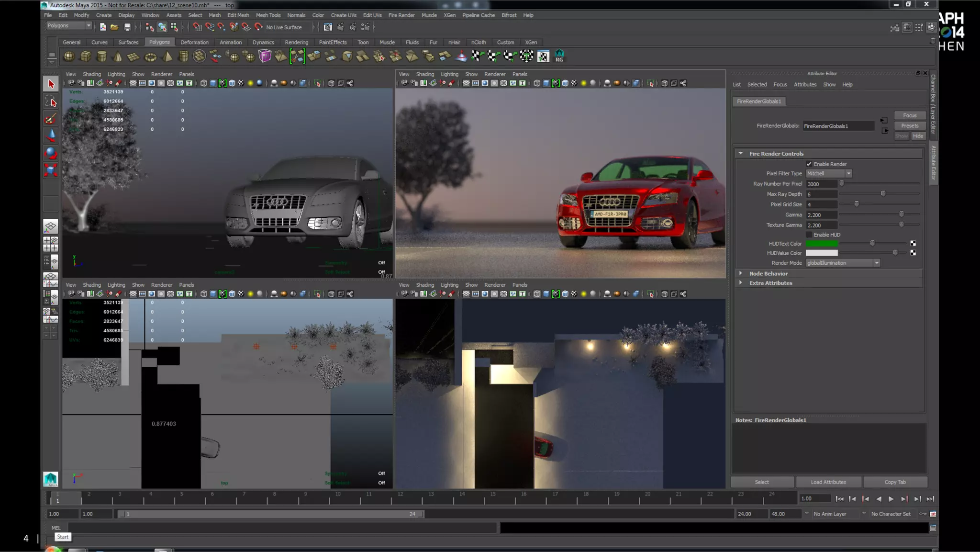980x552 pixels.
Task: Click the polygon torus shelf icon
Action: tap(150, 57)
